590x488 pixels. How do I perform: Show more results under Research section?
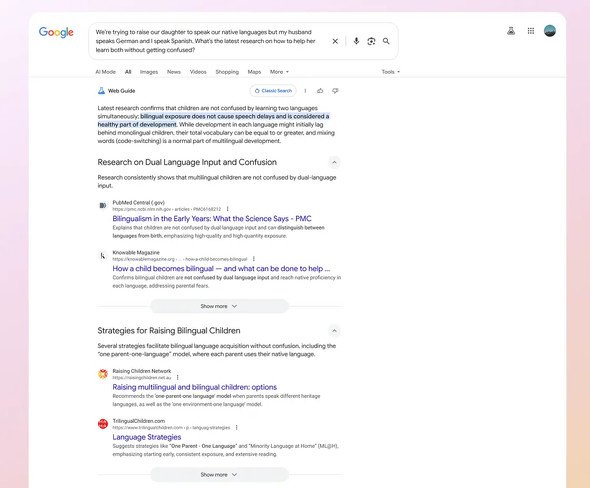(219, 306)
